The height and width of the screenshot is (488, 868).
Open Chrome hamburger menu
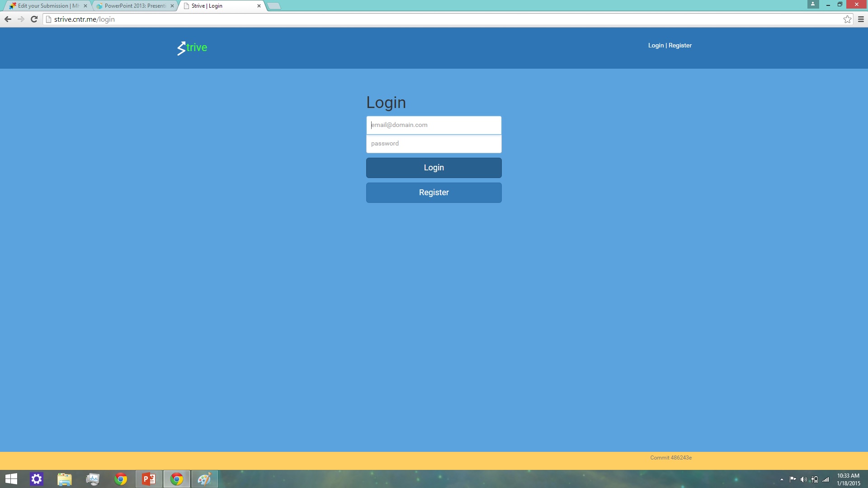tap(861, 19)
